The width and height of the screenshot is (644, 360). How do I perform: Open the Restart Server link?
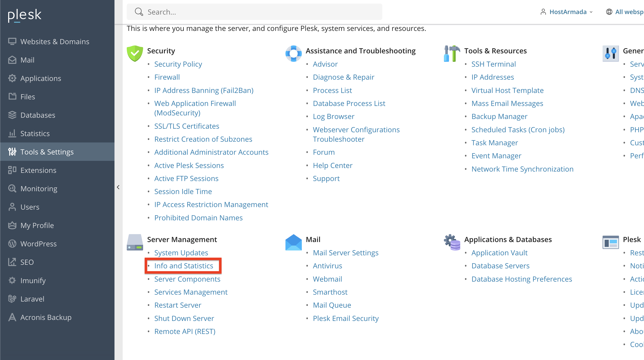click(x=178, y=305)
